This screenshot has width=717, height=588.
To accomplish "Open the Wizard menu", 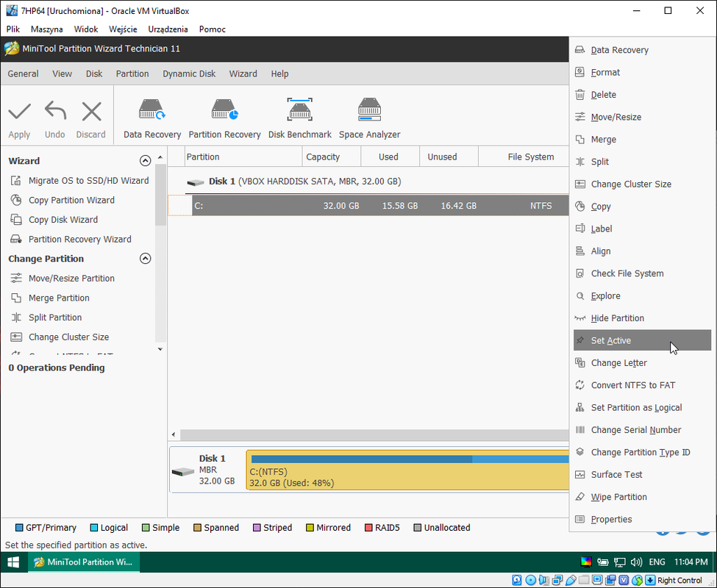I will click(243, 73).
